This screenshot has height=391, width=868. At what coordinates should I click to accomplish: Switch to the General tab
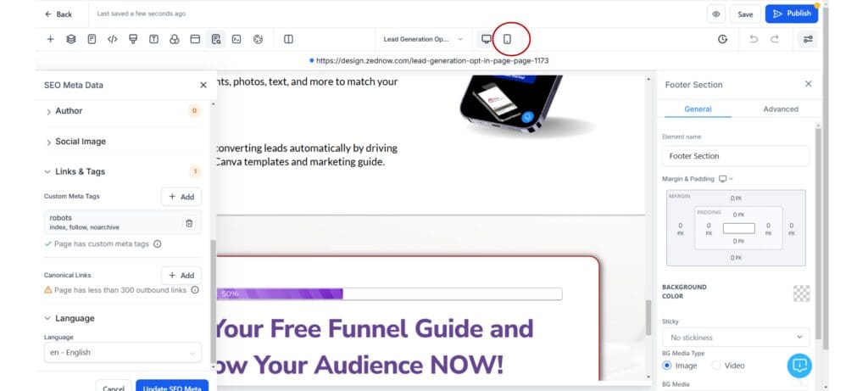698,109
